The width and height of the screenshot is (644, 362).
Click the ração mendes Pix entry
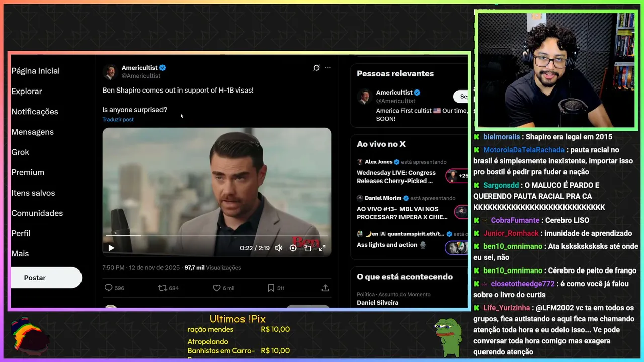pyautogui.click(x=238, y=330)
